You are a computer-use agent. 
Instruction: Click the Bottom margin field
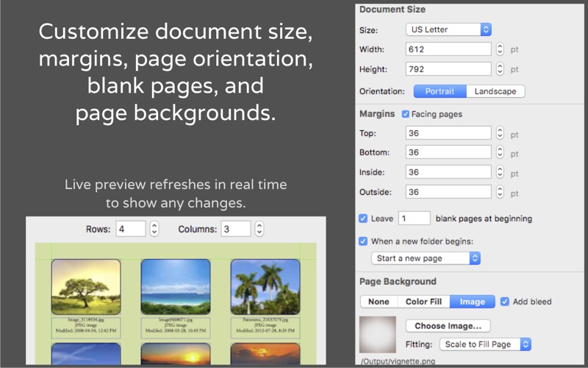[448, 152]
